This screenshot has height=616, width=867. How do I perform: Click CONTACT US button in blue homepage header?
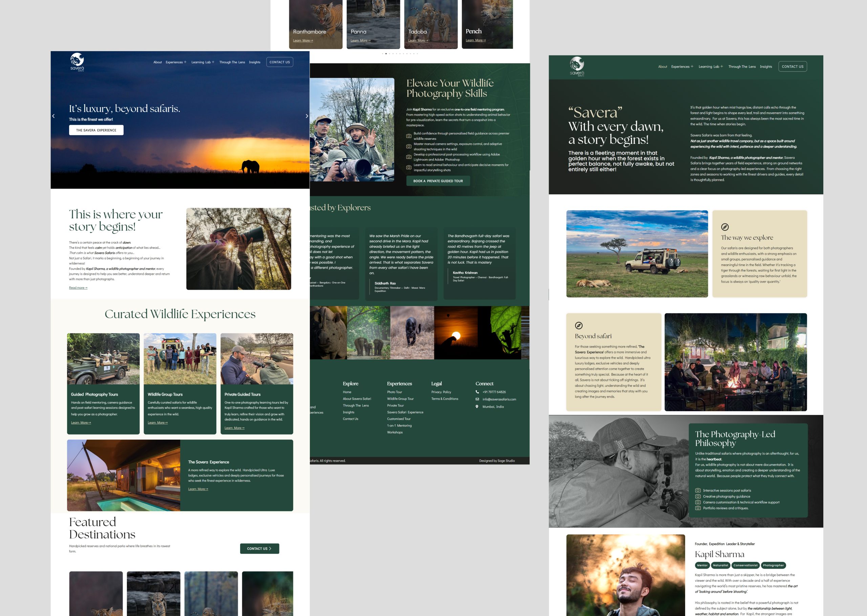pyautogui.click(x=280, y=62)
